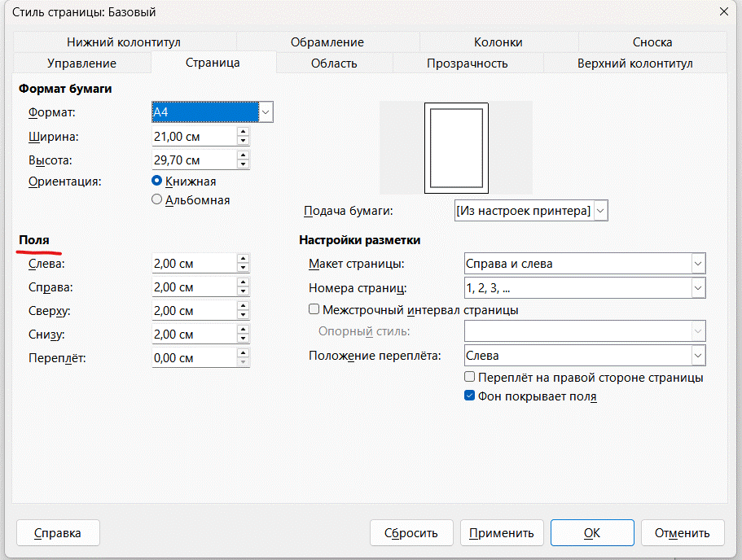Expand the Макет страницы dropdown

point(697,264)
